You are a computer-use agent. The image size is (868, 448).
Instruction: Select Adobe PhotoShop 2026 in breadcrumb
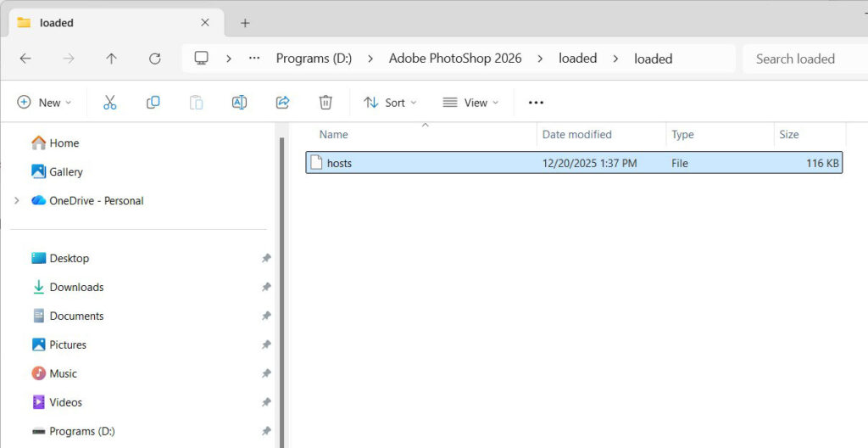pos(455,59)
